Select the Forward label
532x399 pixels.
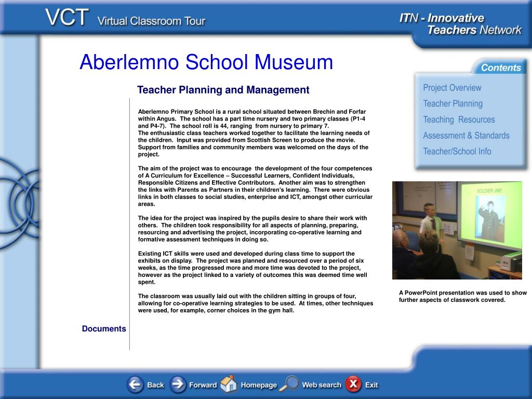203,385
